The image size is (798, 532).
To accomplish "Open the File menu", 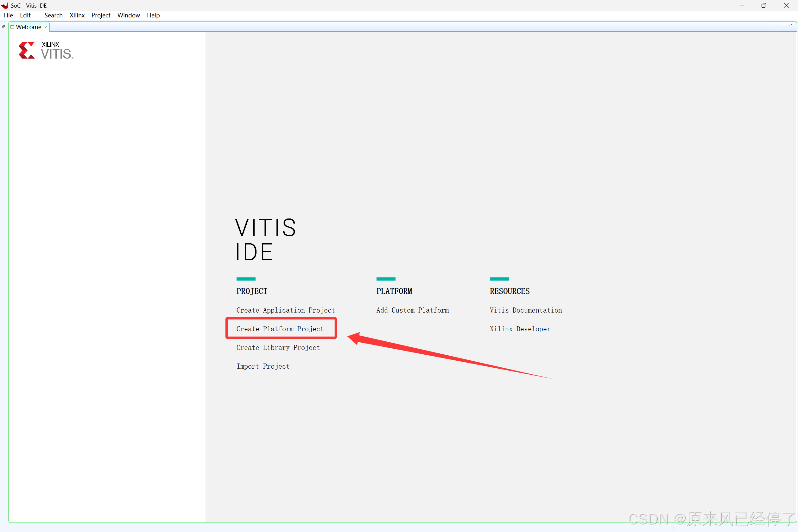I will [8, 15].
